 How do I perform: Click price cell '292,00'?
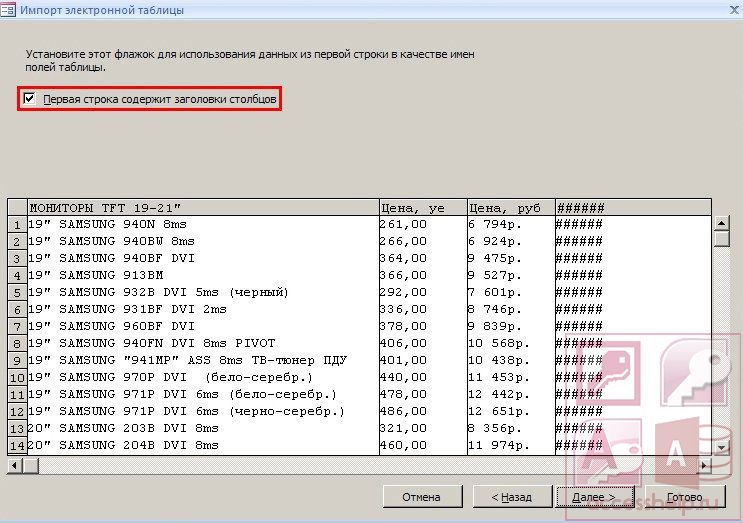423,293
